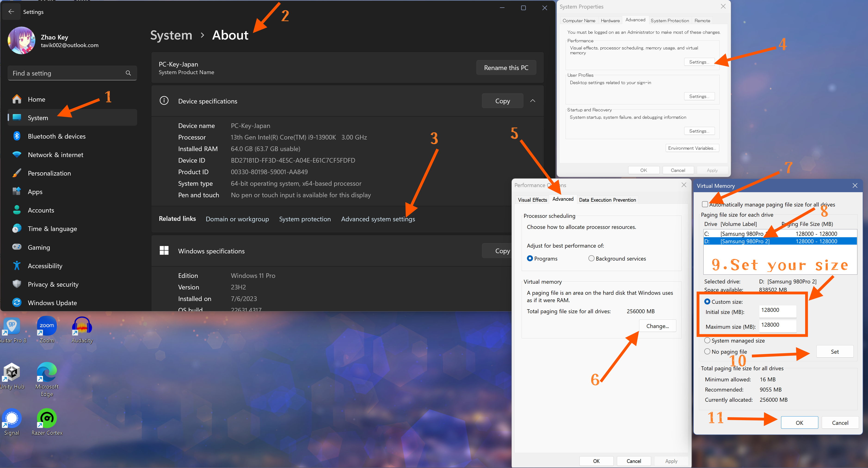Open Microsoft Edge desktop shortcut
The image size is (868, 468).
[x=47, y=380]
